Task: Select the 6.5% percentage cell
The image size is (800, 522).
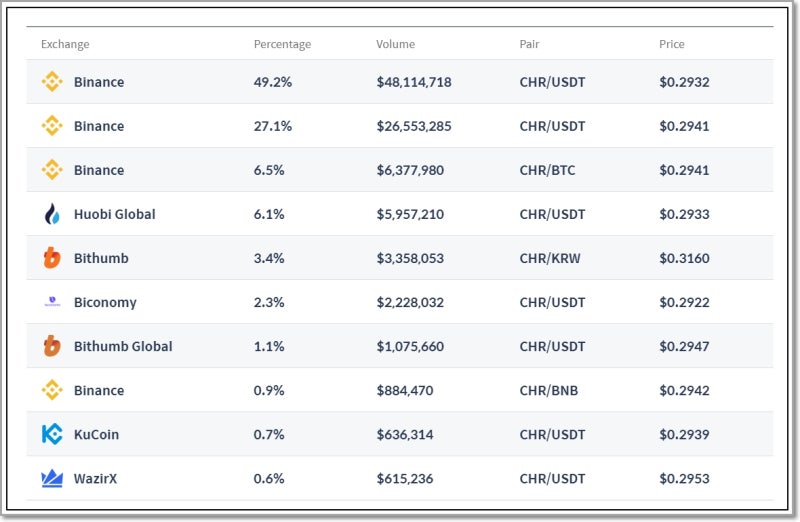Action: (x=269, y=170)
